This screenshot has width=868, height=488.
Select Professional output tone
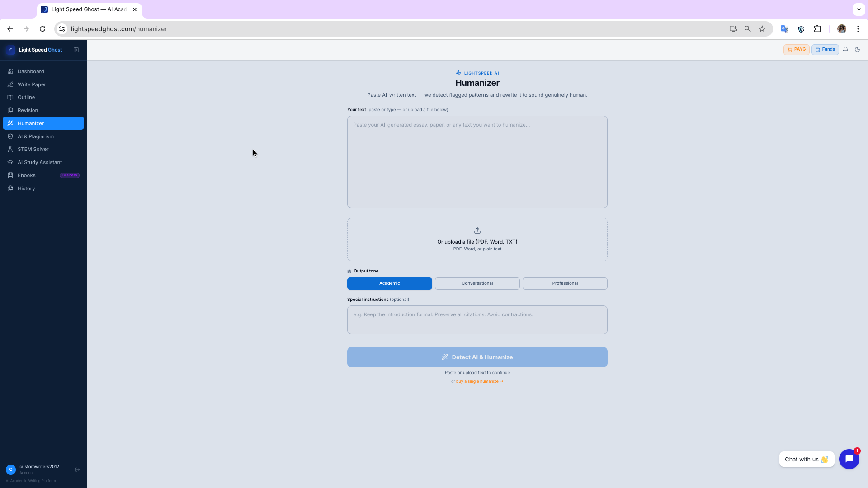(x=565, y=283)
